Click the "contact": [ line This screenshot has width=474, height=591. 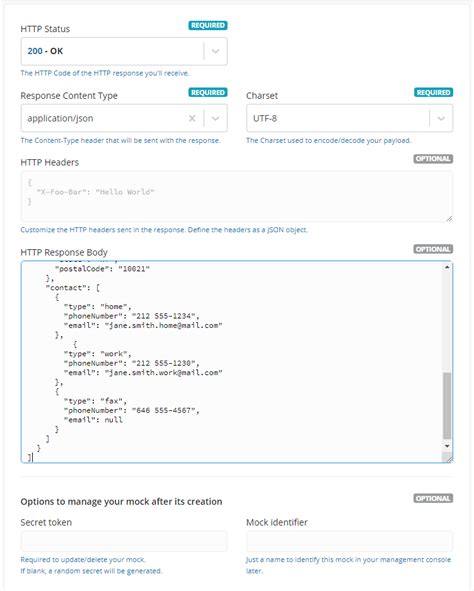pos(73,288)
